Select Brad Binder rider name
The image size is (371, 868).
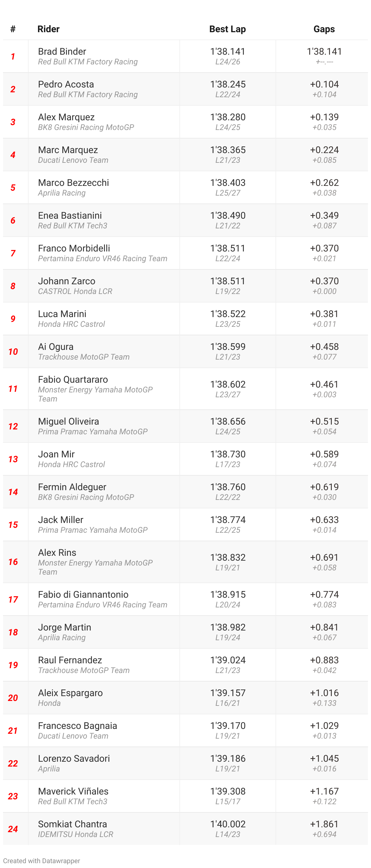coord(62,51)
